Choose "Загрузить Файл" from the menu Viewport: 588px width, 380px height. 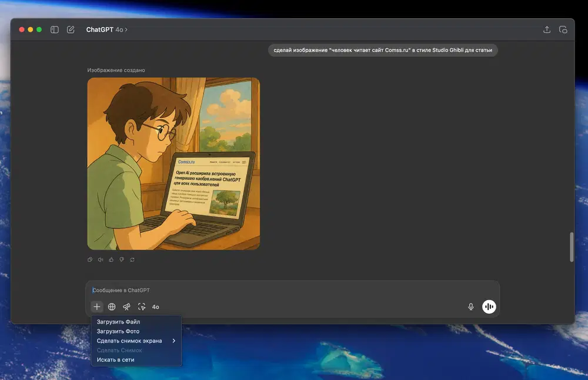click(118, 322)
